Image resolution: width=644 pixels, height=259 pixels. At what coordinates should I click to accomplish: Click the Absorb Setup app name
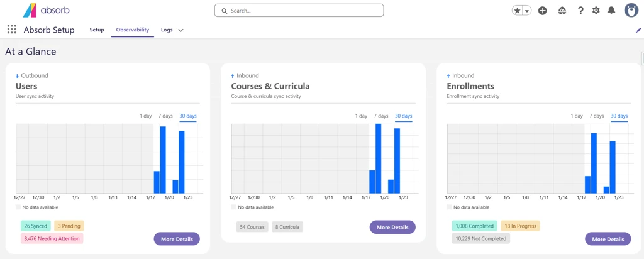[49, 30]
